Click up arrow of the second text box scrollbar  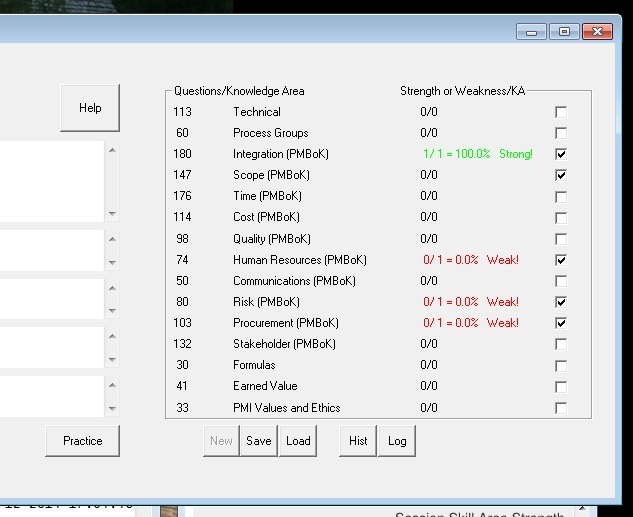tap(112, 239)
